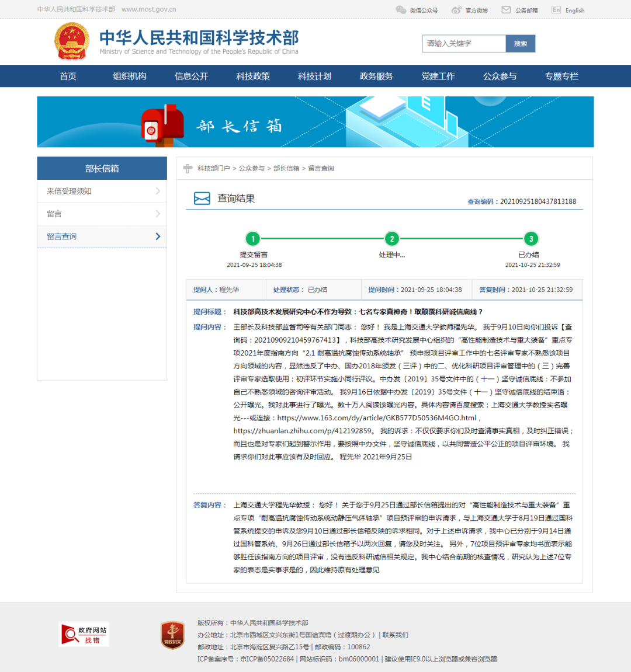Click the 查询结果 heading
Viewport: 631px width, 672px height.
[x=236, y=199]
